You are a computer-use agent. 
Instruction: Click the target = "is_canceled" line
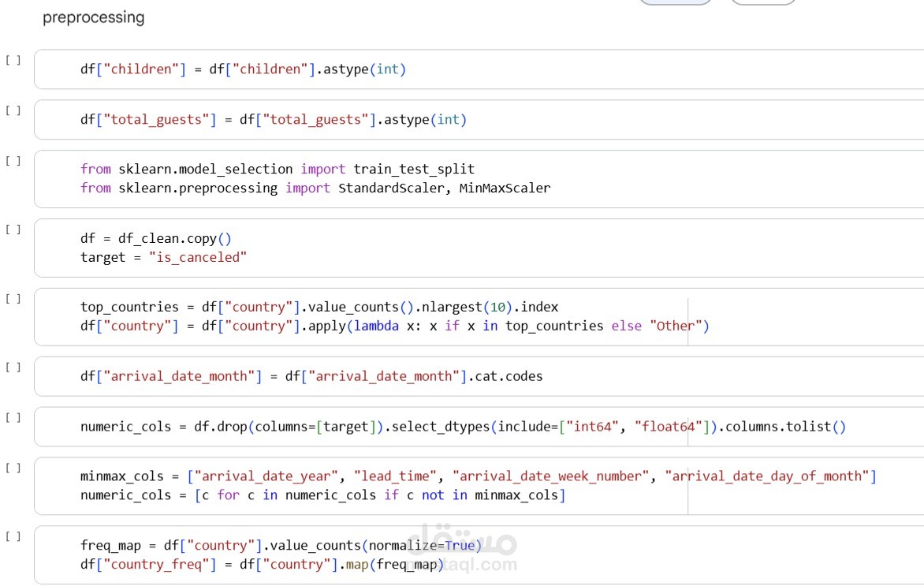[x=163, y=258]
